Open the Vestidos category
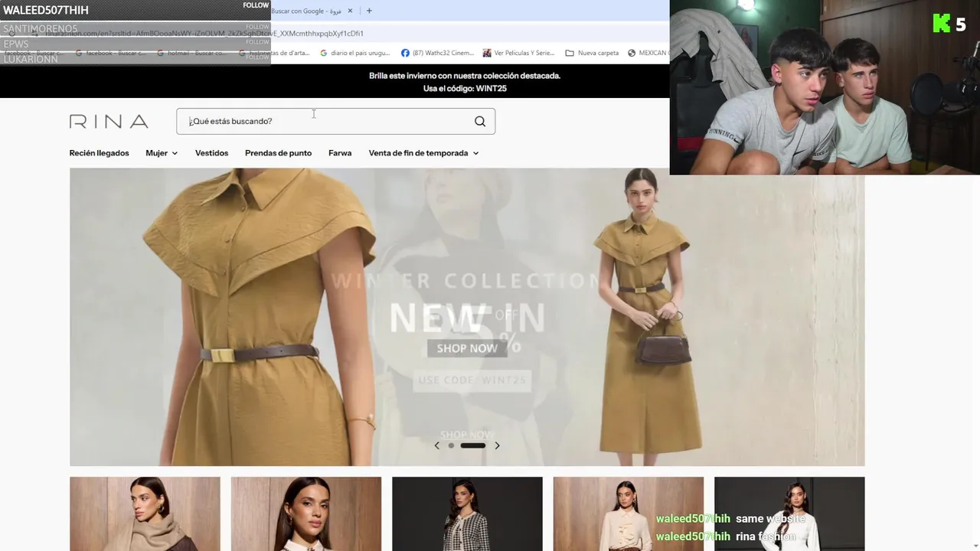 [x=211, y=153]
